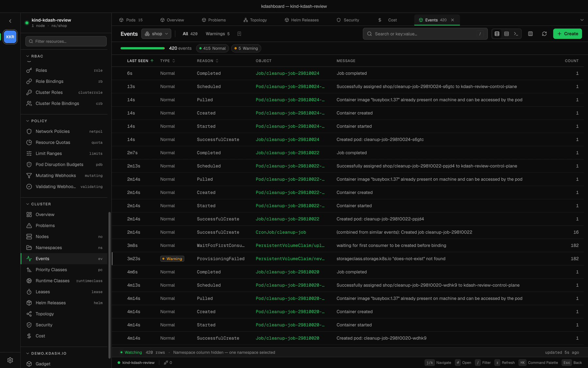Switch to the Helm Releases tab
This screenshot has height=368, width=588.
point(302,20)
